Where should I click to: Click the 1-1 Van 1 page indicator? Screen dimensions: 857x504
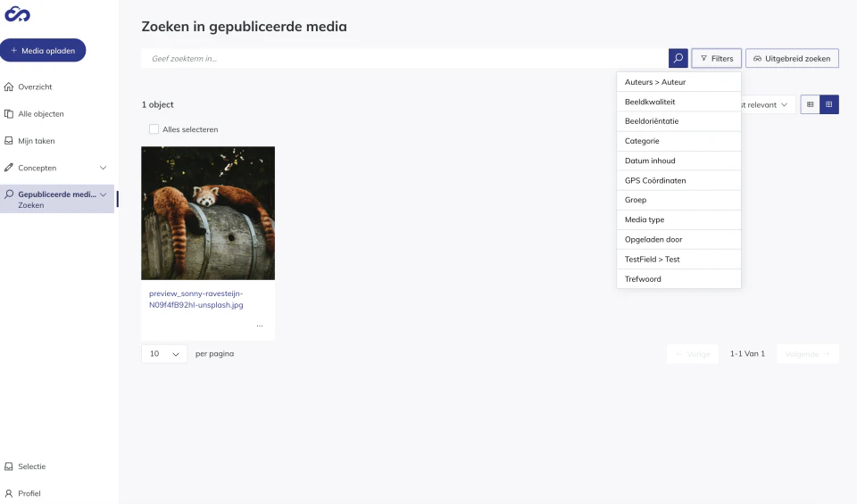[747, 354]
